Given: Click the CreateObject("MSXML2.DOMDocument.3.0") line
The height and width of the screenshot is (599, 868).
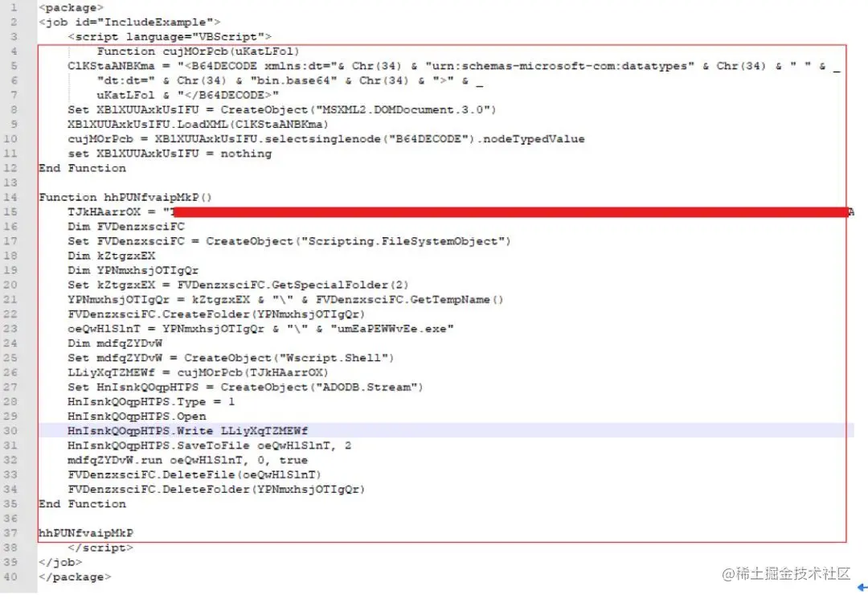Looking at the screenshot, I should (x=282, y=109).
